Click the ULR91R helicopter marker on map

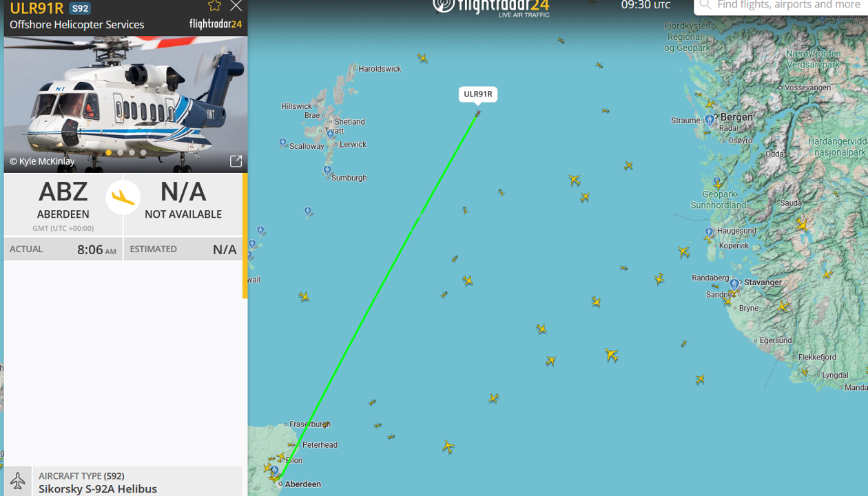pyautogui.click(x=477, y=114)
